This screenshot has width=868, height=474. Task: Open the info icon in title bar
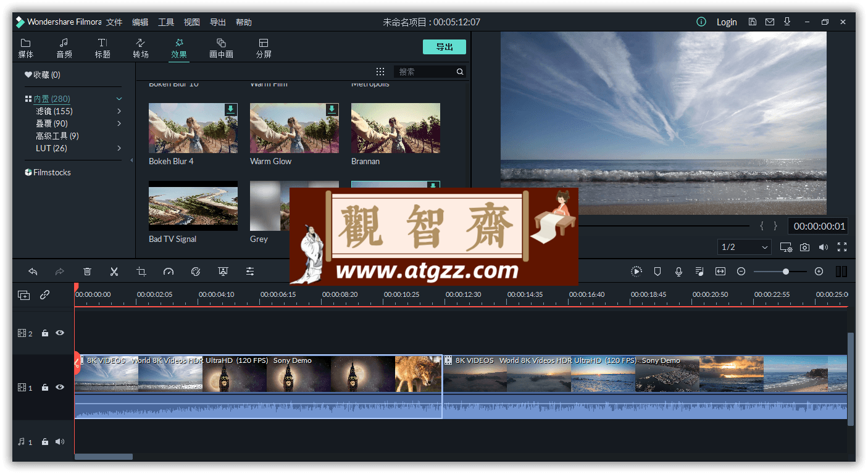tap(701, 22)
